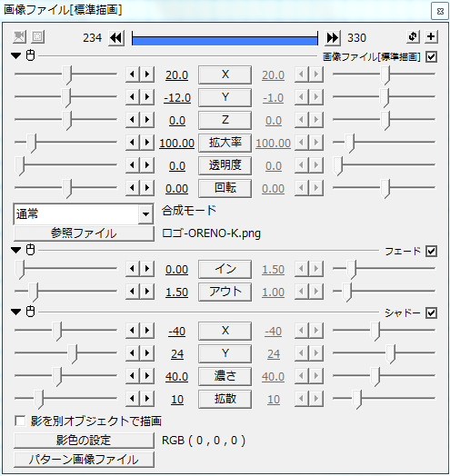
Task: Increase the left X position with the right arrow
Action: point(147,74)
